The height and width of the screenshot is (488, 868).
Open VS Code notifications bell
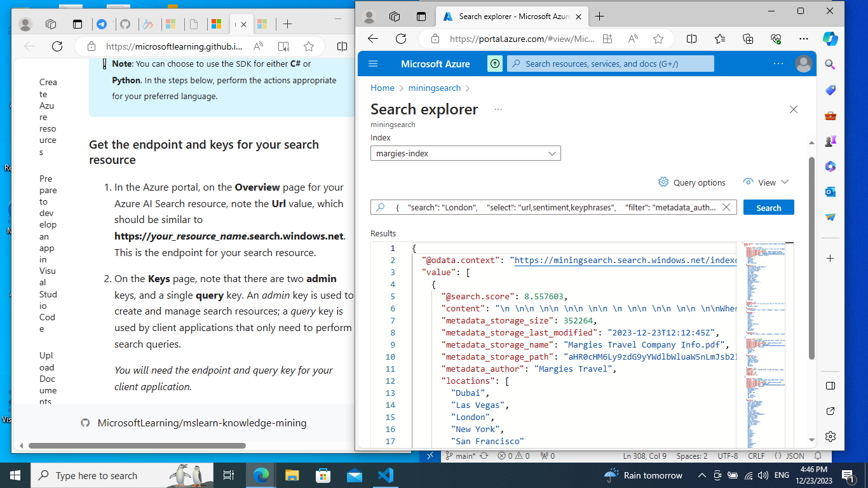[x=818, y=456]
